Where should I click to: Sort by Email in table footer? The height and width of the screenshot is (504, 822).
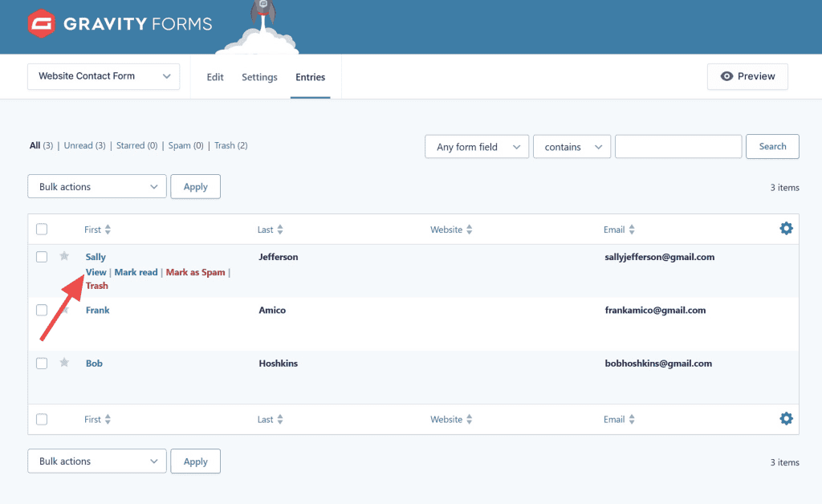pyautogui.click(x=619, y=419)
